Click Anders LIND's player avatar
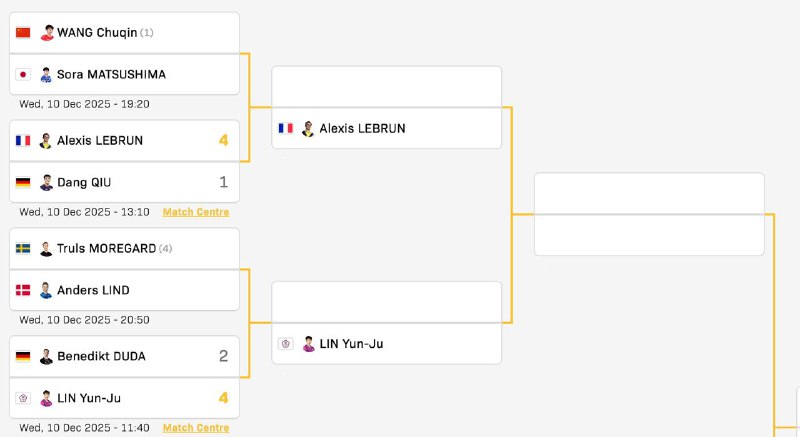 tap(46, 291)
